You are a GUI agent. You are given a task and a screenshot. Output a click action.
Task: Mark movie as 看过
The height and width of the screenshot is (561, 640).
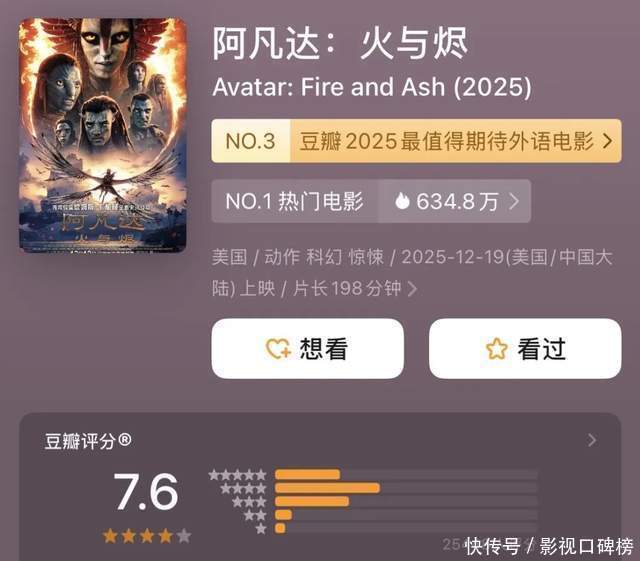(x=525, y=349)
